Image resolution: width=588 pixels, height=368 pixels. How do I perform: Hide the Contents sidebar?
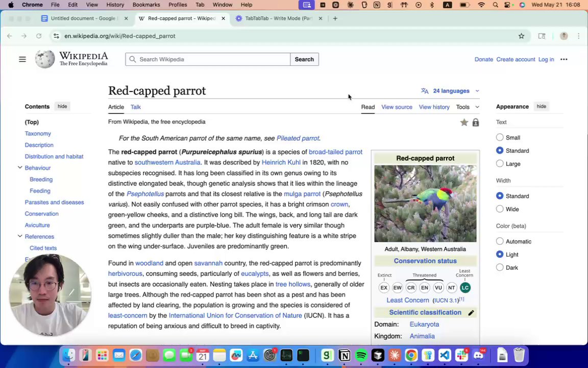click(x=62, y=106)
